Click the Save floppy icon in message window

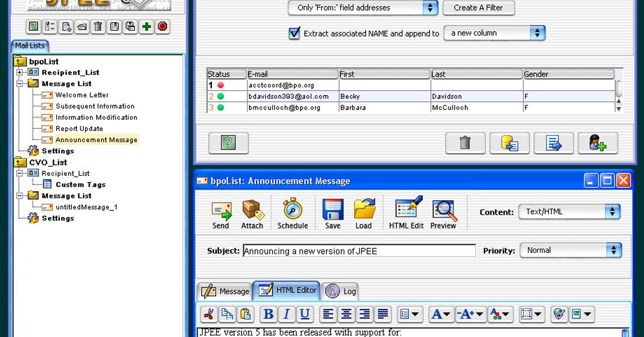tap(333, 214)
